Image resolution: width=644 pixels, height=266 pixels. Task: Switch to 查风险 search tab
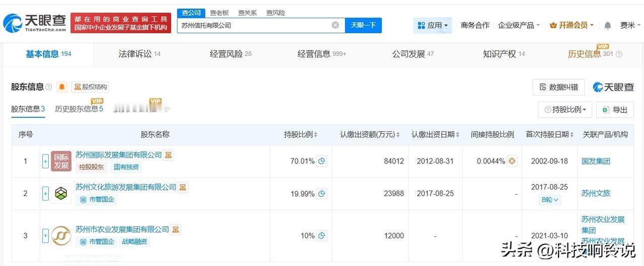coord(276,13)
